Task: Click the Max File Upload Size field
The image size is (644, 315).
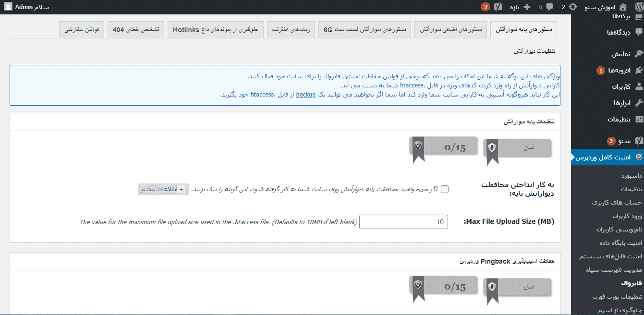Action: pos(403,222)
